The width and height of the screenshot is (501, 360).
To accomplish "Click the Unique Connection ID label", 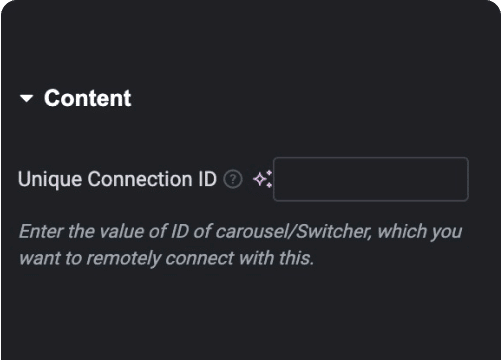I will coord(117,179).
